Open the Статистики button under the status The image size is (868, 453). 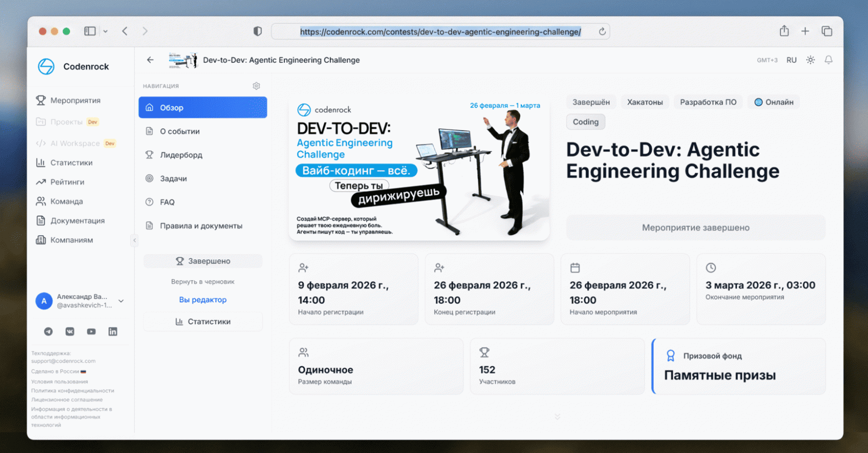(203, 322)
